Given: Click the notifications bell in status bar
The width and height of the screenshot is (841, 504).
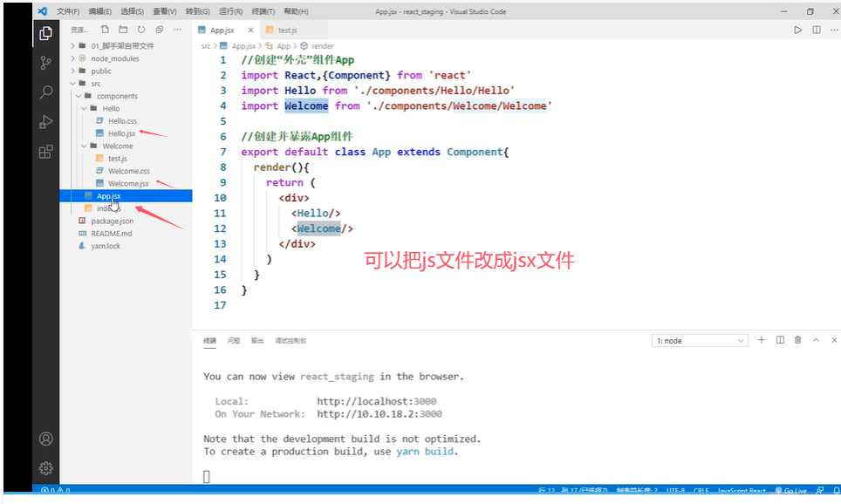Looking at the screenshot, I should click(836, 490).
